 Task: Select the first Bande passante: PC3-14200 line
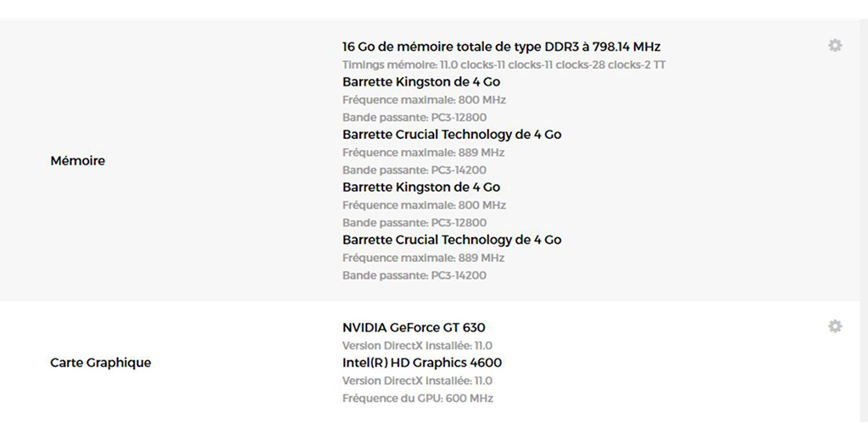click(415, 170)
